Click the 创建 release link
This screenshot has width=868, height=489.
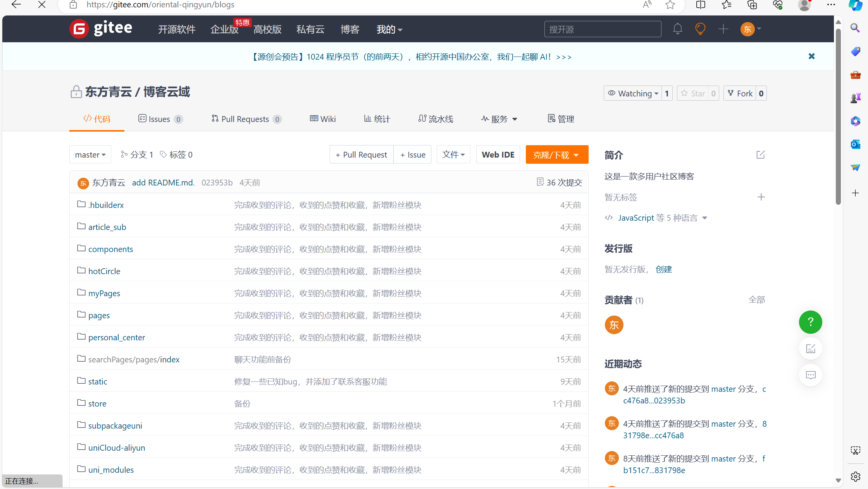tap(663, 269)
